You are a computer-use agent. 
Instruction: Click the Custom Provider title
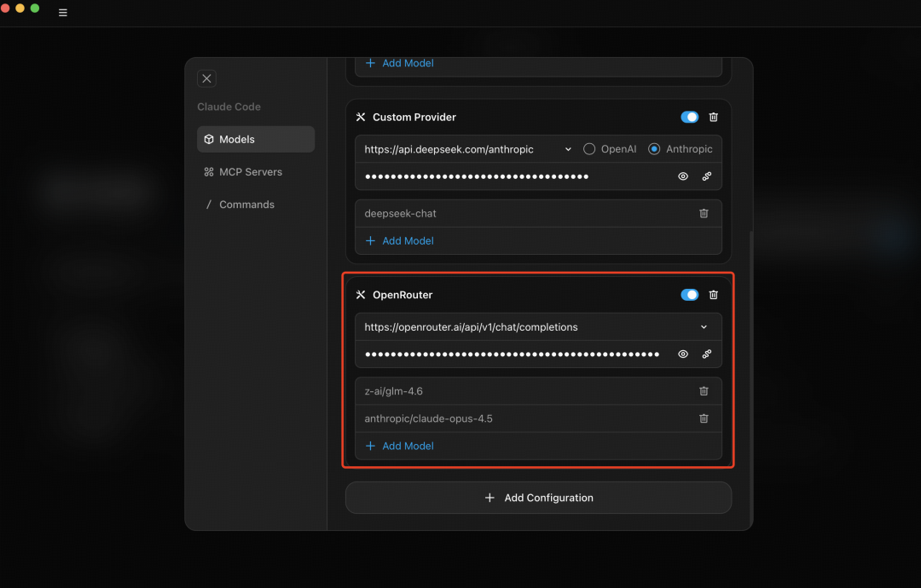point(414,118)
